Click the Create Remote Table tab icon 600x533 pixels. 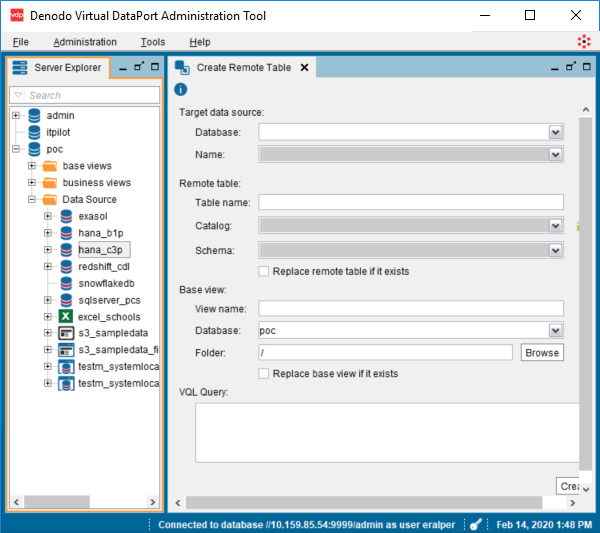(x=182, y=68)
